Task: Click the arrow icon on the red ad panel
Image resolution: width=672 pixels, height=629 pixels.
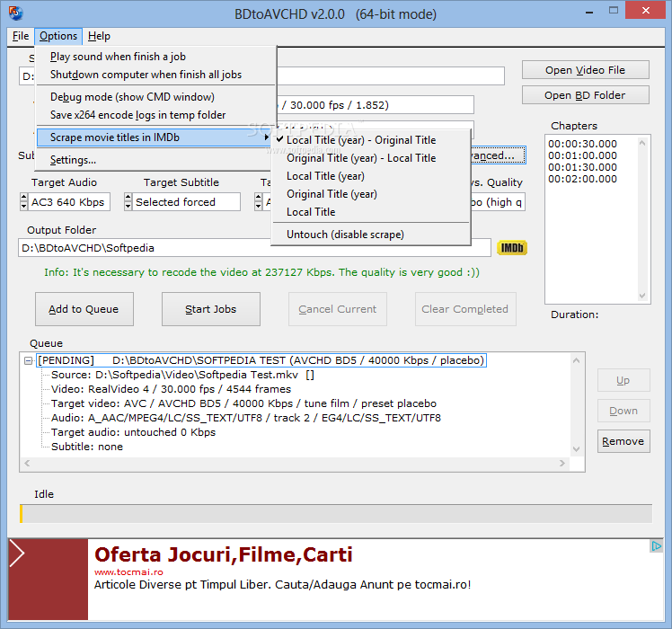Action: click(17, 554)
